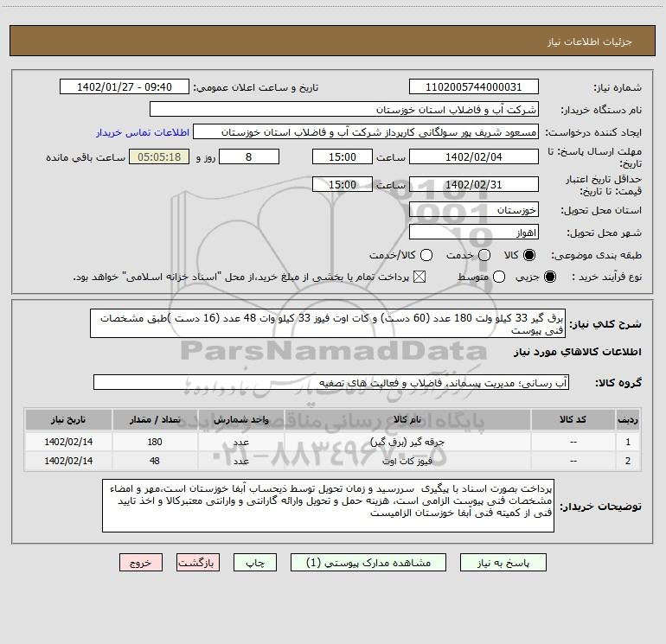Select the متوسط purchase type radio
The width and height of the screenshot is (666, 644).
click(499, 277)
